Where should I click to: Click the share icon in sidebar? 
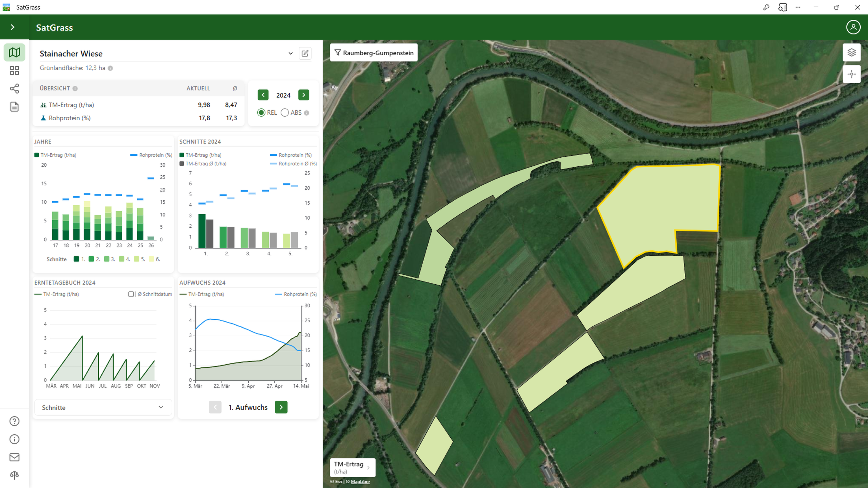pyautogui.click(x=14, y=89)
